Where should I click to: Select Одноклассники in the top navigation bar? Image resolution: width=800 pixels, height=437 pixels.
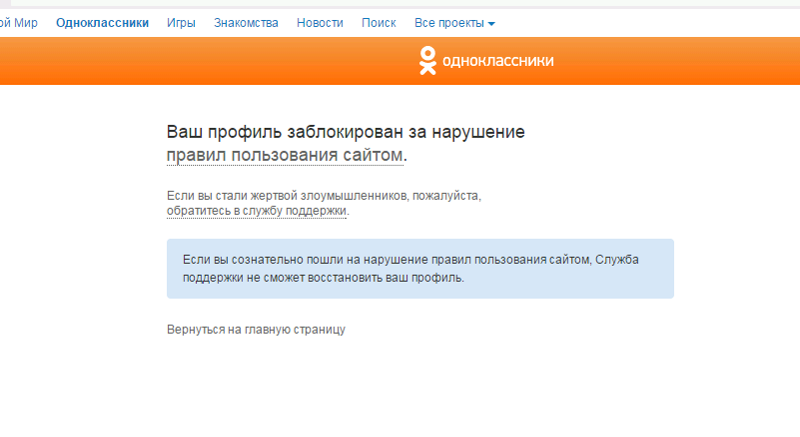[x=103, y=23]
